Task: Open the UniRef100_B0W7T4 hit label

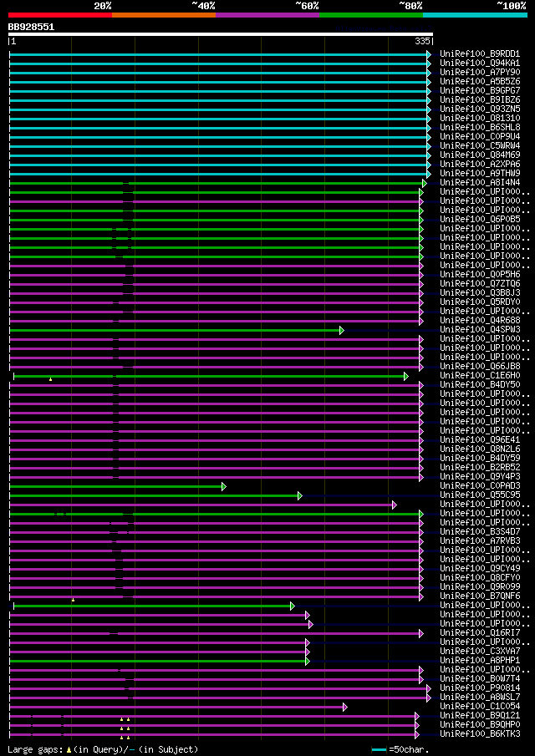Action: [x=480, y=679]
